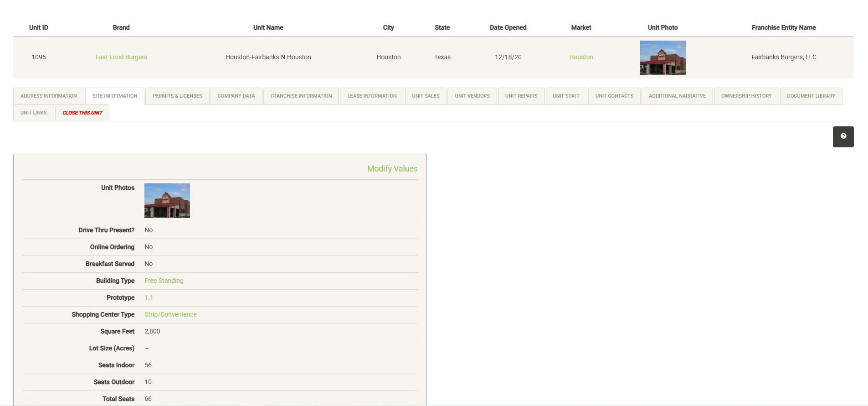Viewport: 868px width, 406px height.
Task: Switch to the Address Information tab
Action: 49,96
